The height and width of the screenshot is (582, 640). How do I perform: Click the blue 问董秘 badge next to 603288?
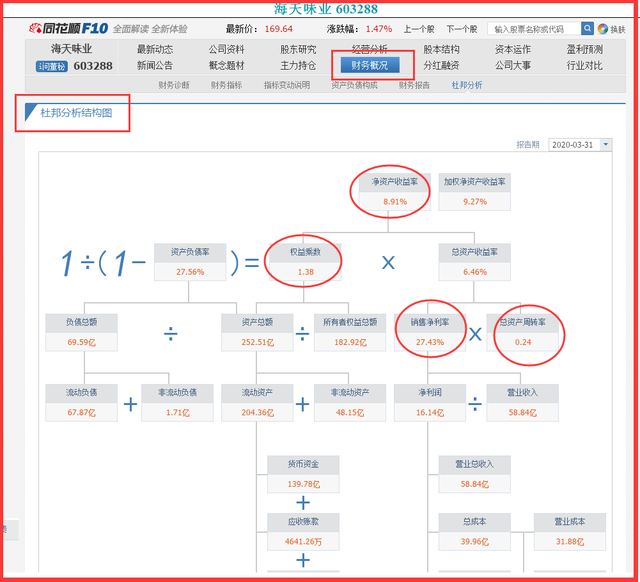click(52, 66)
